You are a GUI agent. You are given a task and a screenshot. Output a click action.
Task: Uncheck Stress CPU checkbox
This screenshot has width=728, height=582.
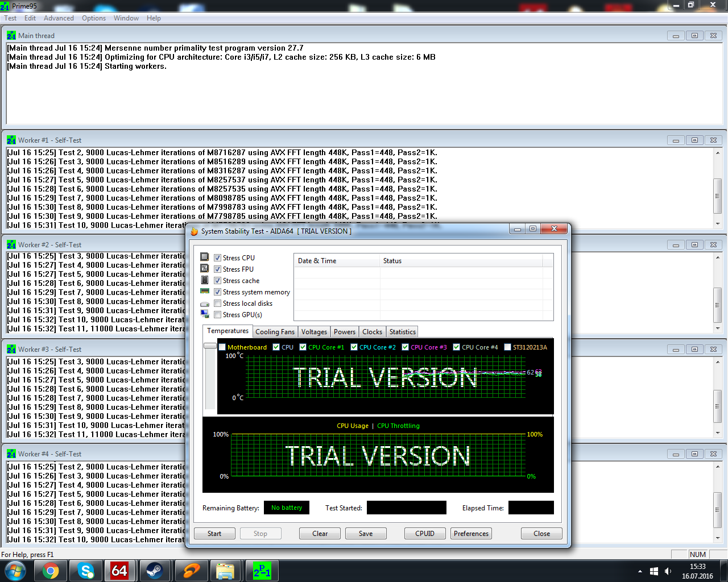click(x=217, y=257)
